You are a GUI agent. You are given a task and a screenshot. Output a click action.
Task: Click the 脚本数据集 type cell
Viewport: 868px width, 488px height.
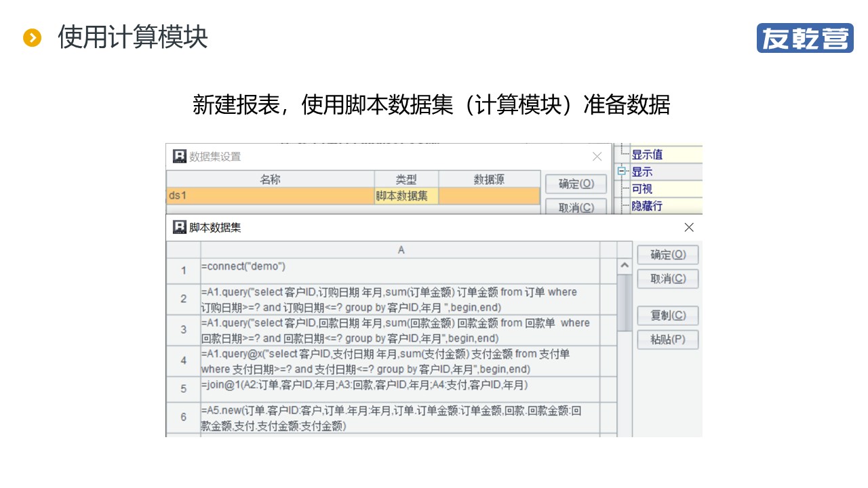406,196
